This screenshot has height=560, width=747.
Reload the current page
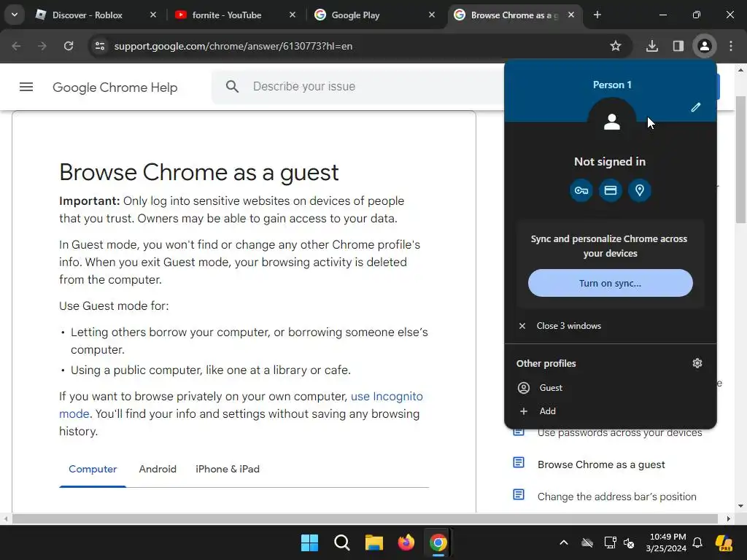click(69, 46)
